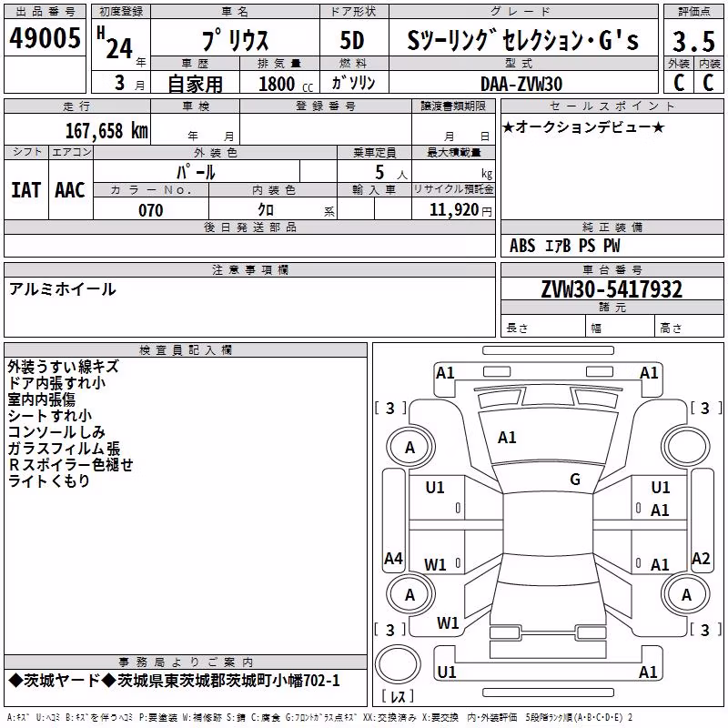
Task: Click the A1 mark on the hood
Action: pos(507,438)
